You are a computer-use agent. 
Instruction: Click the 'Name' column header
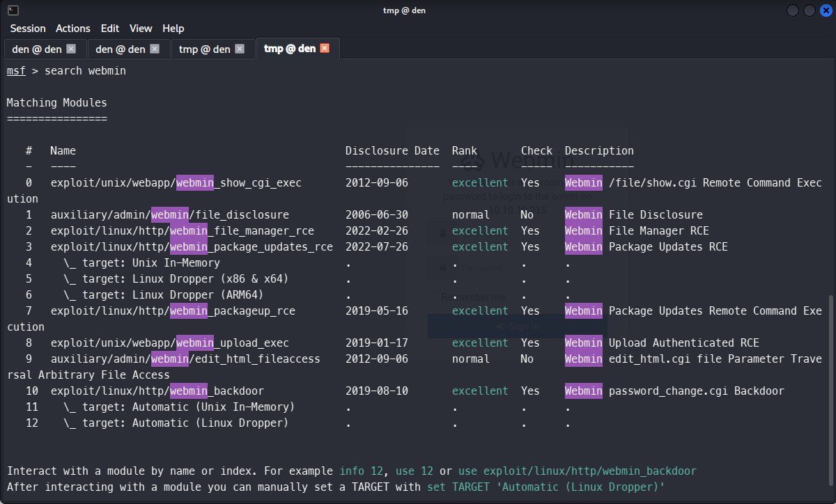coord(63,151)
